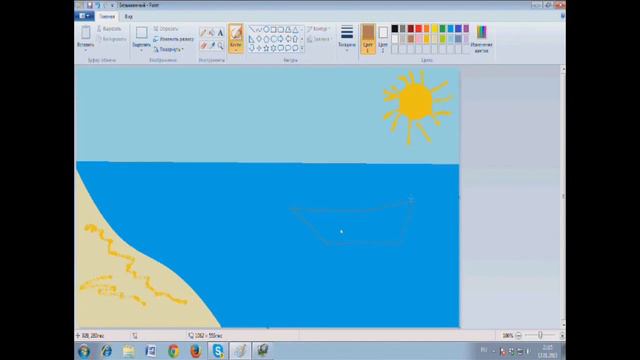Open the Rotate dropdown
The width and height of the screenshot is (640, 360).
(x=169, y=49)
